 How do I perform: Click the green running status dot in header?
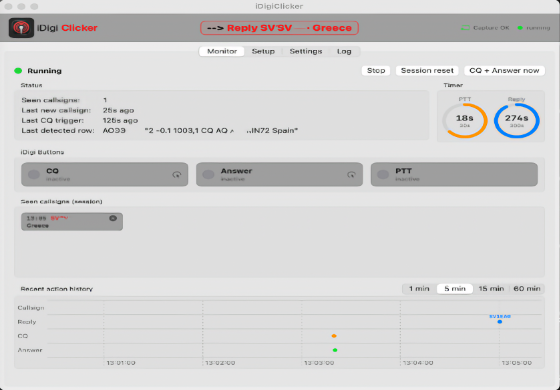[520, 28]
